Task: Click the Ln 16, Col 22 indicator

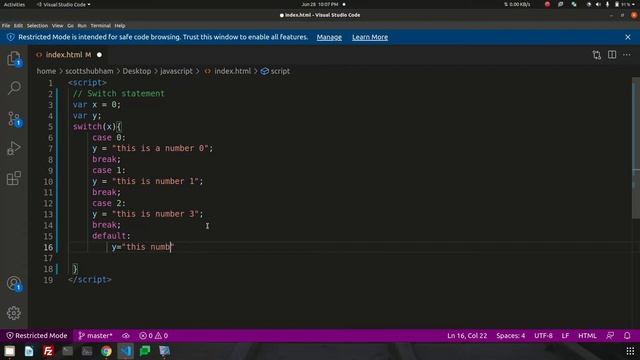Action: coord(467,336)
